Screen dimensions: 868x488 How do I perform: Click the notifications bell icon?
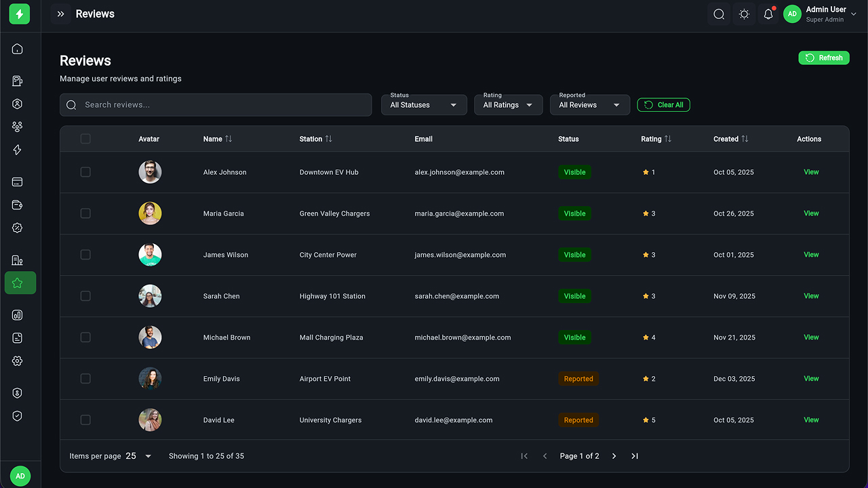pos(768,14)
